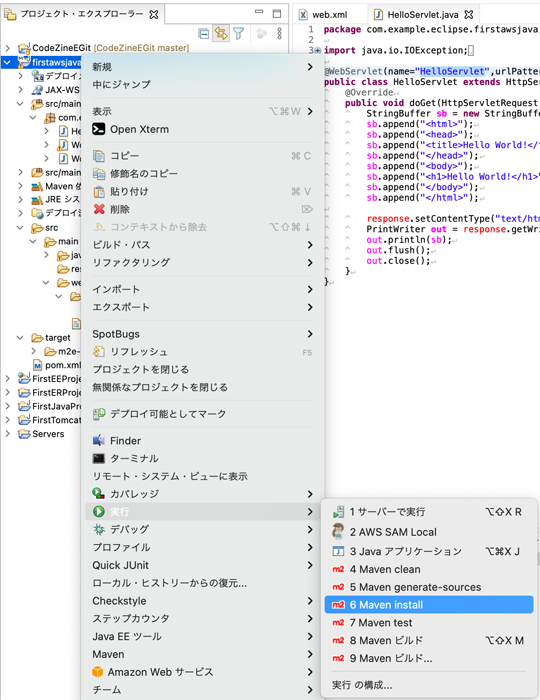
Task: Click the pom.xml file icon in tree
Action: click(38, 365)
